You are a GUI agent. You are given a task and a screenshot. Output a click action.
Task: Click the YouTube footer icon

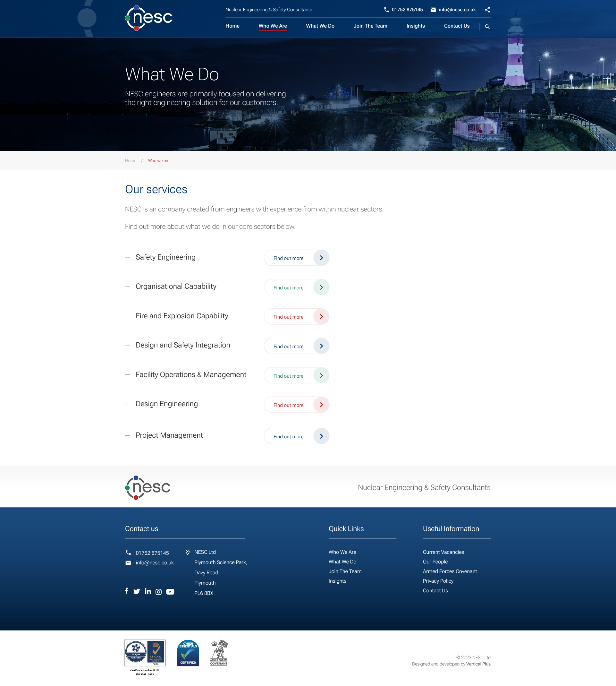170,592
